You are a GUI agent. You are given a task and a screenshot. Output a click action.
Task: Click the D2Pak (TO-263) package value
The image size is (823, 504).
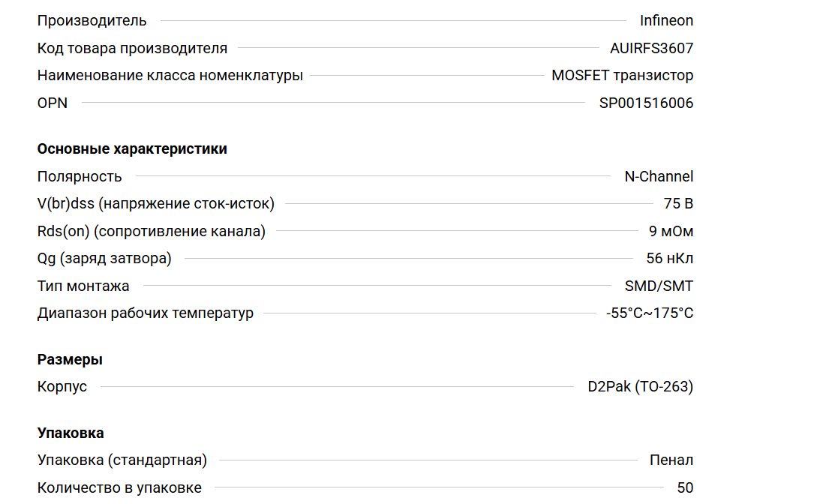click(640, 386)
